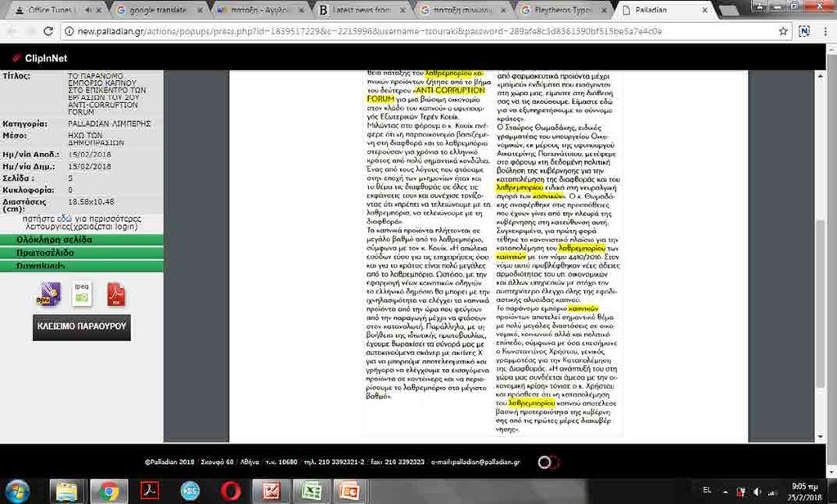Click the Chrome taskbar icon
The width and height of the screenshot is (837, 504).
click(108, 491)
